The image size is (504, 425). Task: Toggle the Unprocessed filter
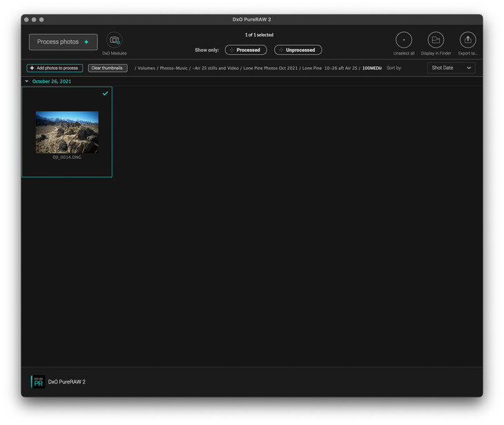pyautogui.click(x=298, y=50)
